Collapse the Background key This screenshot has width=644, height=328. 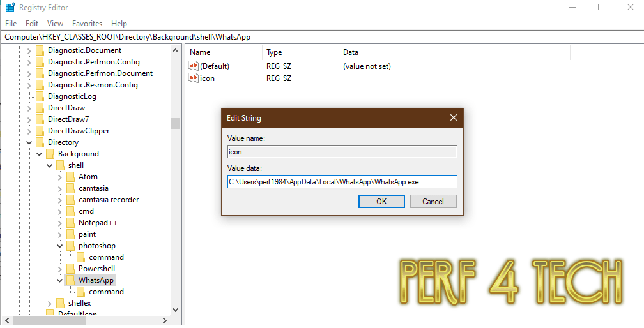point(39,154)
